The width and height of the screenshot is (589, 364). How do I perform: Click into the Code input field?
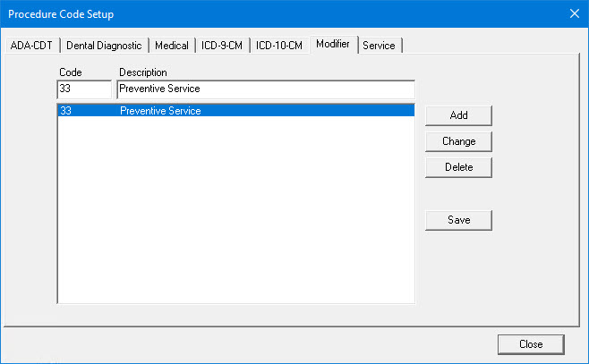(x=84, y=89)
